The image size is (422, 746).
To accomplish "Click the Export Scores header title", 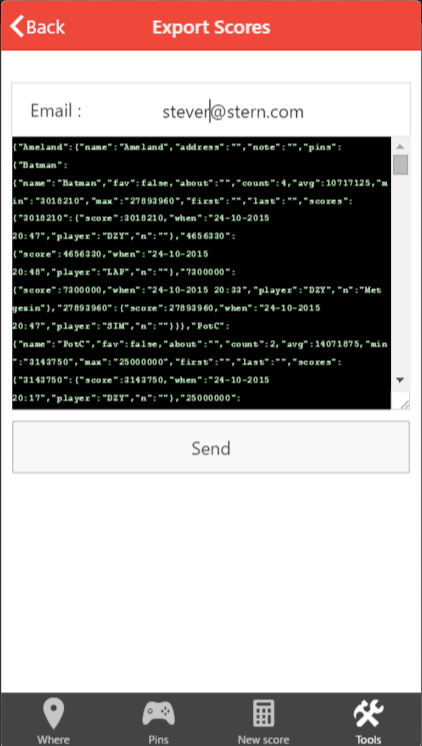I will (x=211, y=27).
